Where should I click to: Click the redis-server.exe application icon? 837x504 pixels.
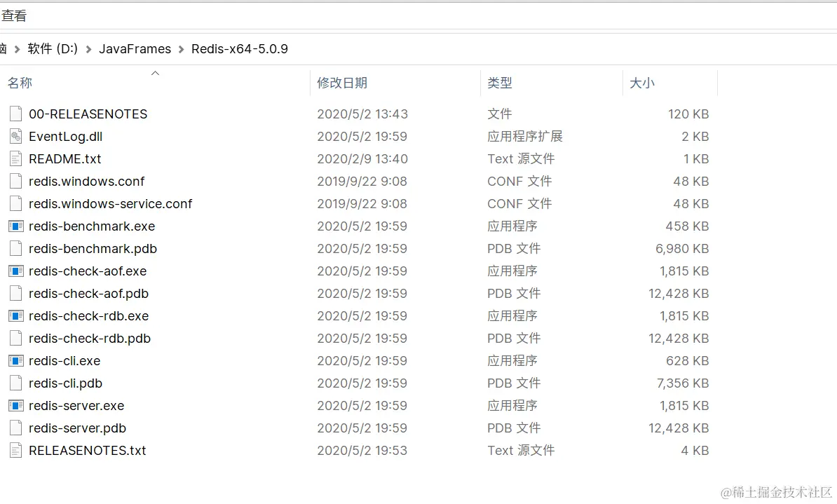coord(16,406)
